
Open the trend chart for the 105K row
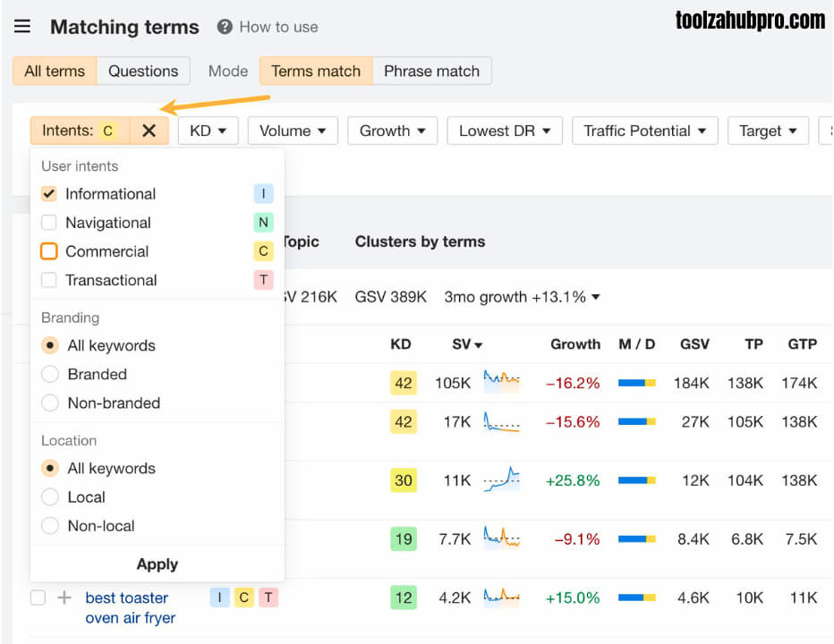point(502,382)
